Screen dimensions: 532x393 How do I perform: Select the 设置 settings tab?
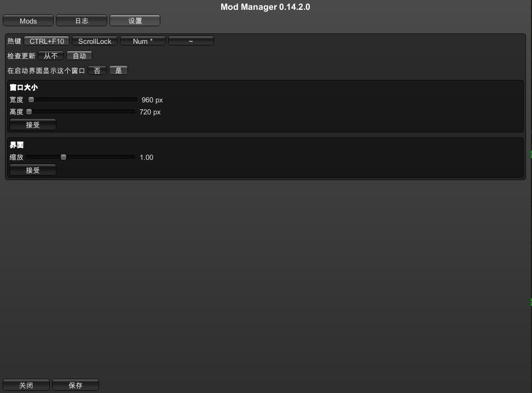135,21
